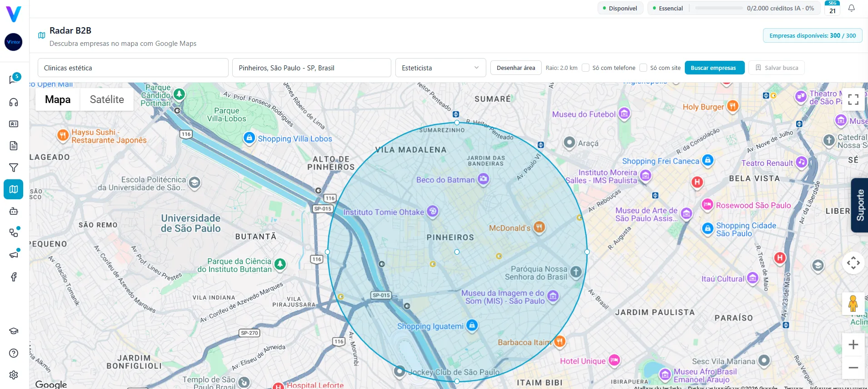Open the headset support icon in sidebar
The height and width of the screenshot is (389, 868).
[x=14, y=102]
